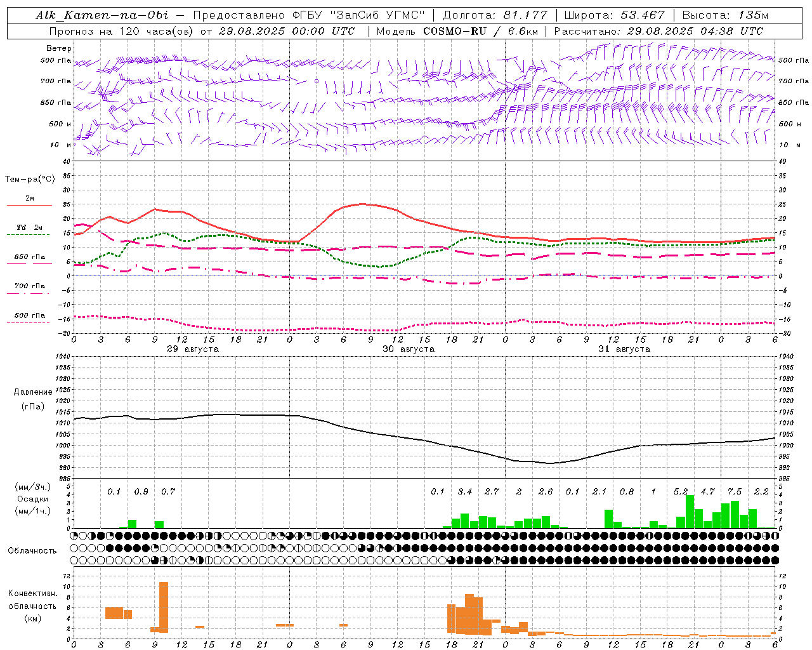Click the 29 августа date label
The height and width of the screenshot is (650, 812).
193,349
